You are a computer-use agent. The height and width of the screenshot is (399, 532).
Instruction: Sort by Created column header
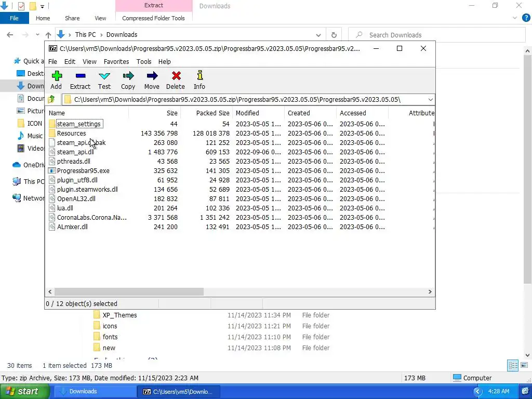pos(310,113)
